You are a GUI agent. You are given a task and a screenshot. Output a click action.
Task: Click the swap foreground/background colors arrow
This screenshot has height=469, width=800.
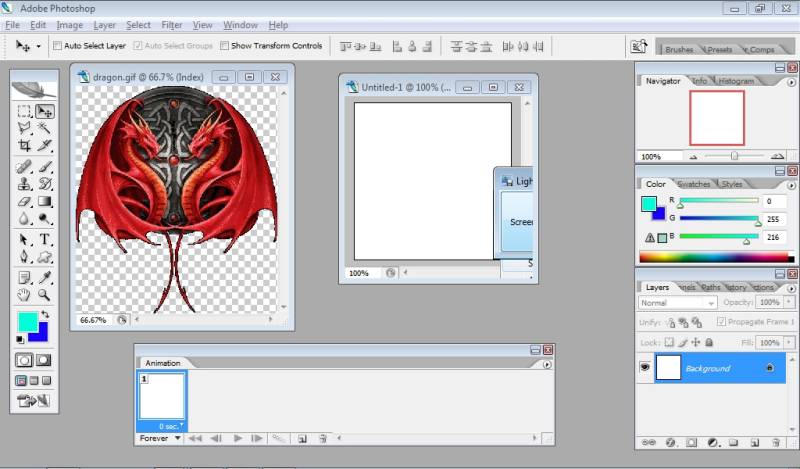pyautogui.click(x=45, y=314)
